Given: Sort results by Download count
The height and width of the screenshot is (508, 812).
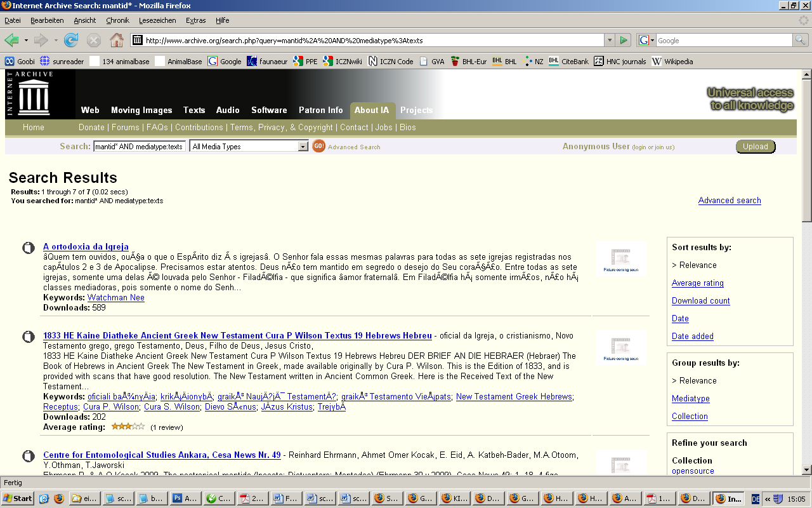Looking at the screenshot, I should (x=700, y=301).
